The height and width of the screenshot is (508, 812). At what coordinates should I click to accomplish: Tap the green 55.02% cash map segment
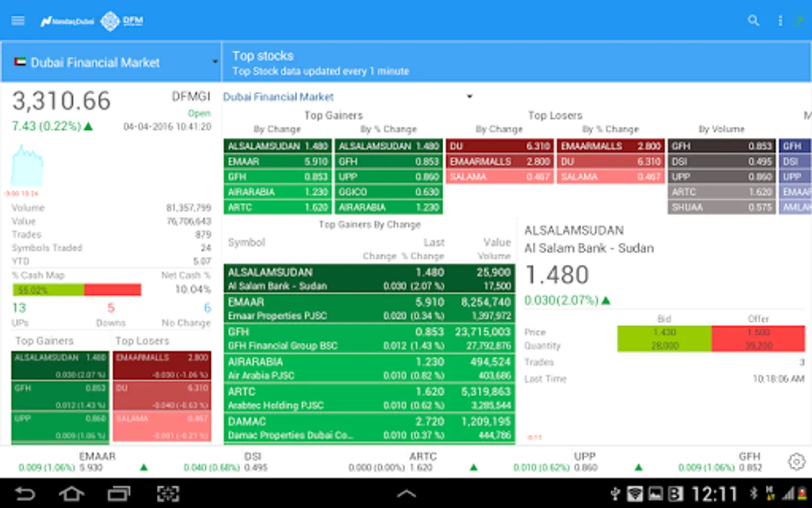click(48, 290)
